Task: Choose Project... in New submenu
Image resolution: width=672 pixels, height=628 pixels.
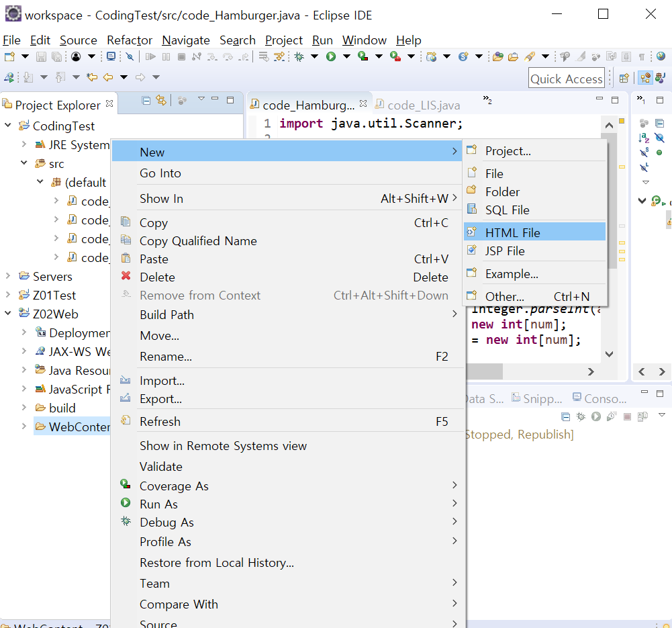Action: (534, 151)
